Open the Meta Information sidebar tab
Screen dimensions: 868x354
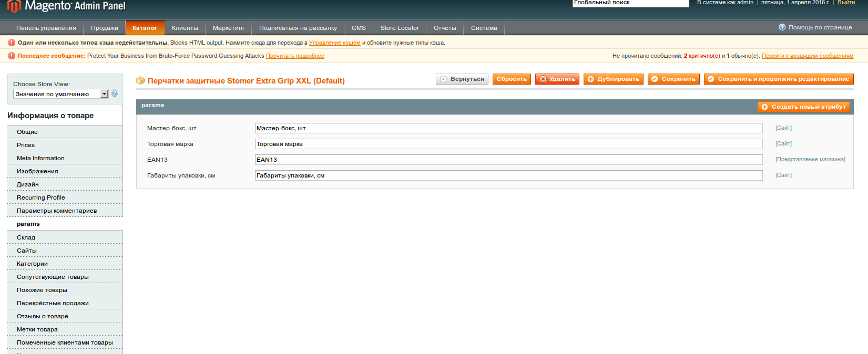coord(65,158)
